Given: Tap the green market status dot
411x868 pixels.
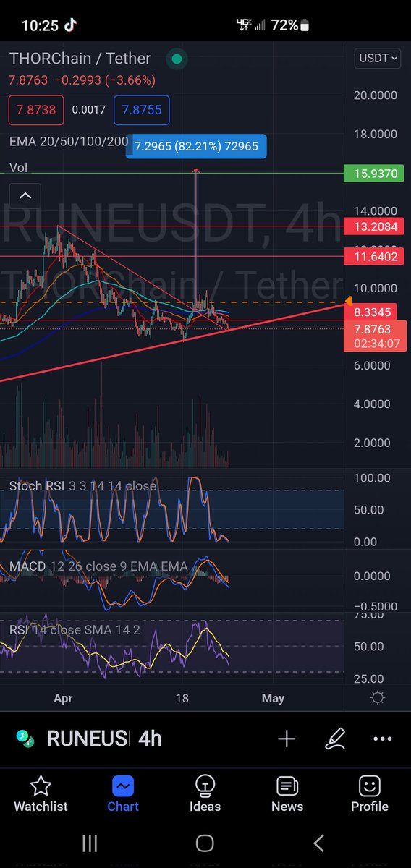Looking at the screenshot, I should point(177,59).
